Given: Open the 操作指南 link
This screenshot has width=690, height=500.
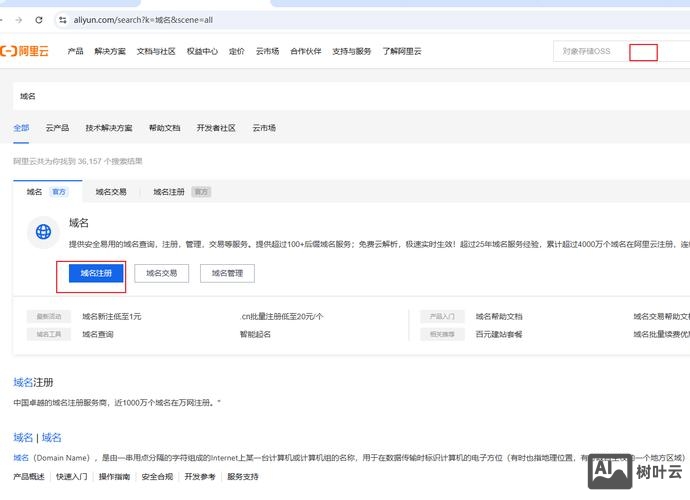Looking at the screenshot, I should click(x=114, y=477).
